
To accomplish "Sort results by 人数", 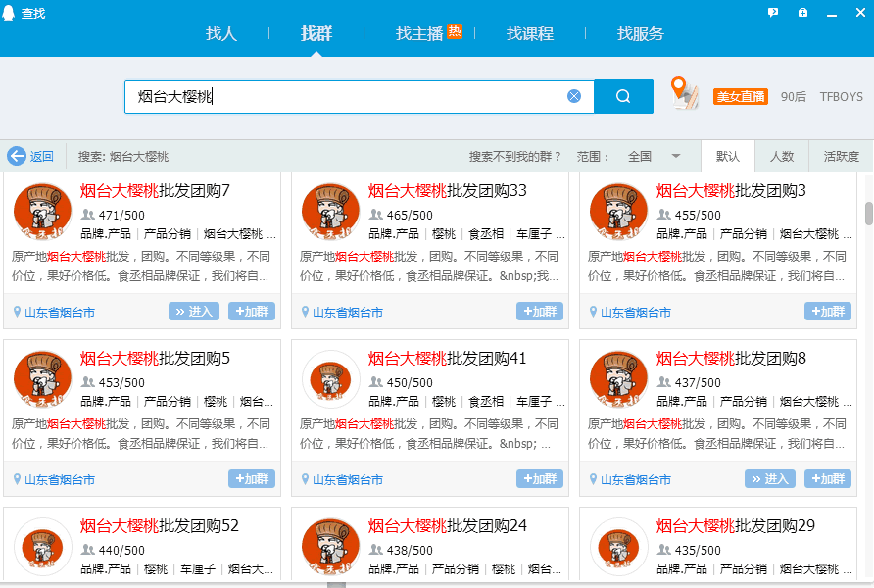I will [782, 156].
